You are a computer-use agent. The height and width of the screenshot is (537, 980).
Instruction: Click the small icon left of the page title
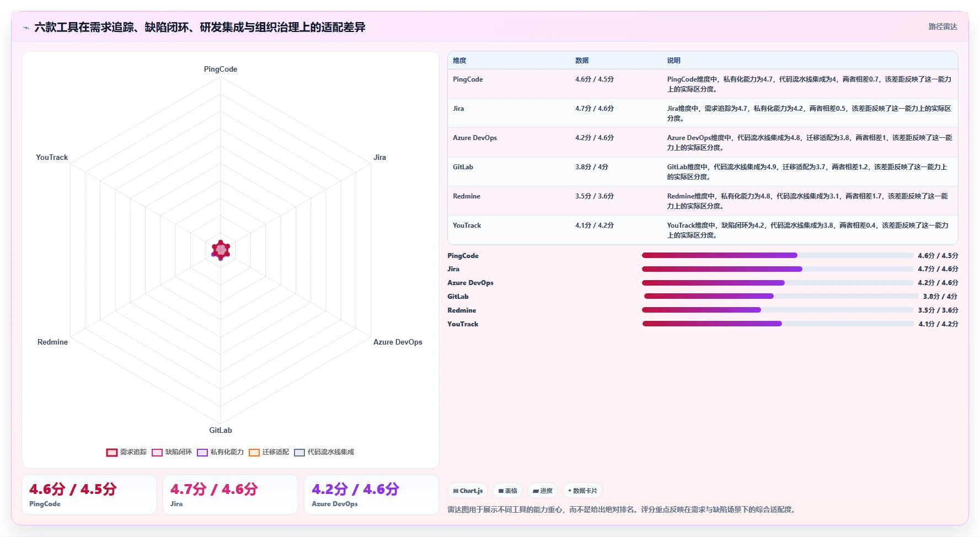coord(26,28)
